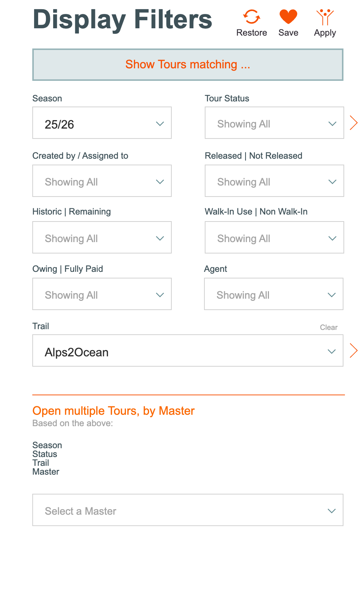364x590 pixels.
Task: Click the 'Season' summary line
Action: click(x=47, y=445)
